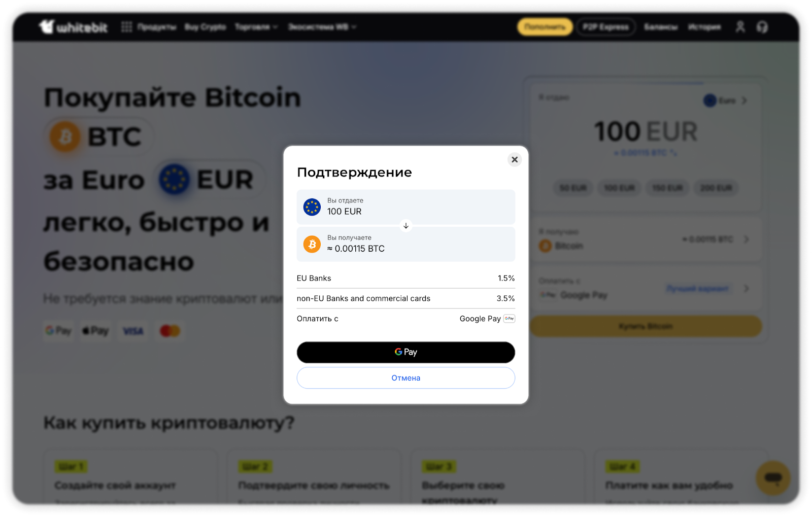
Task: Open the user profile icon
Action: 740,27
